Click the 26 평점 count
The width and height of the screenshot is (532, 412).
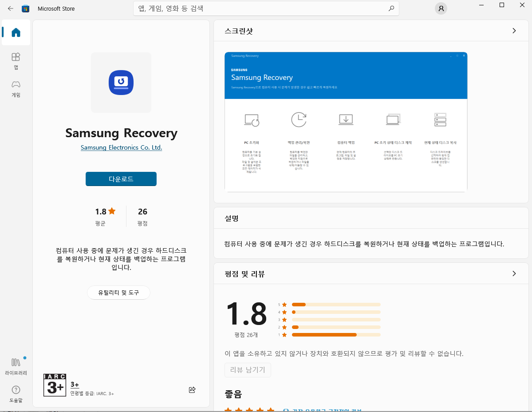click(x=142, y=216)
